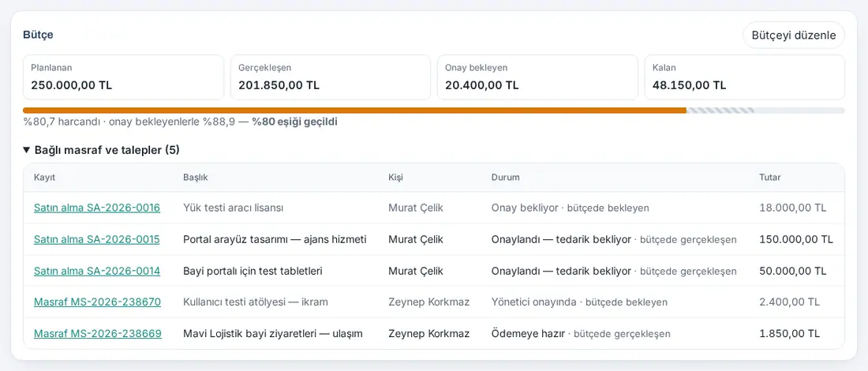
Task: Click the 18.000,00 TL amount
Action: coord(793,208)
